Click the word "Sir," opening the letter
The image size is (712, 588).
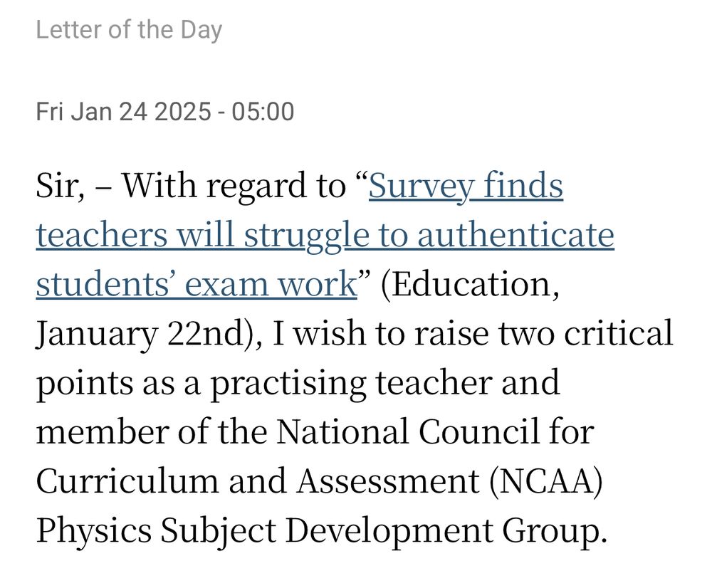[x=61, y=187]
